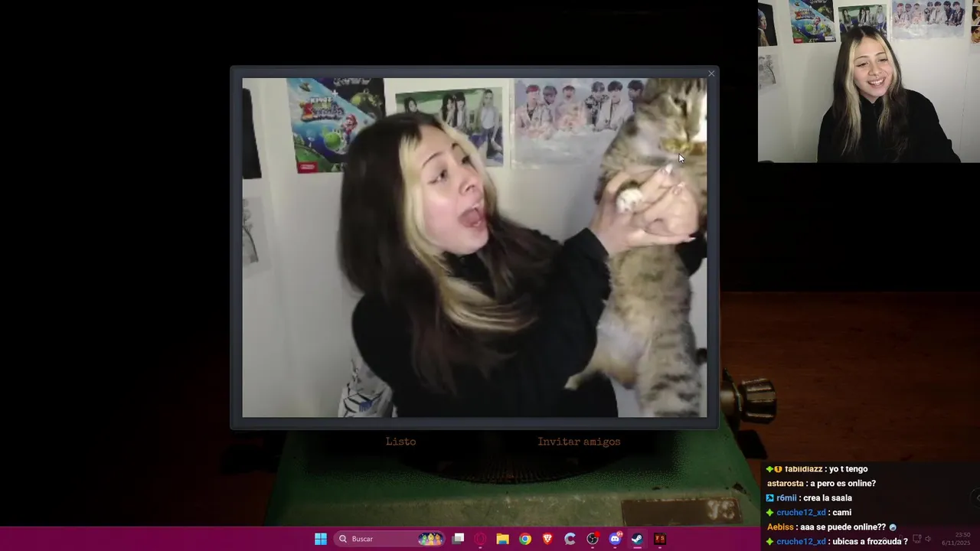Open the FS game icon on the taskbar

[660, 539]
